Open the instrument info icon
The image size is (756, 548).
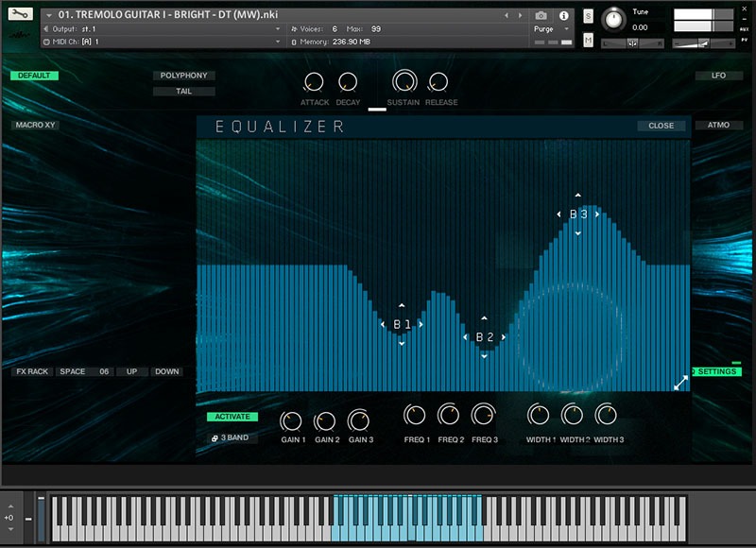coord(564,16)
